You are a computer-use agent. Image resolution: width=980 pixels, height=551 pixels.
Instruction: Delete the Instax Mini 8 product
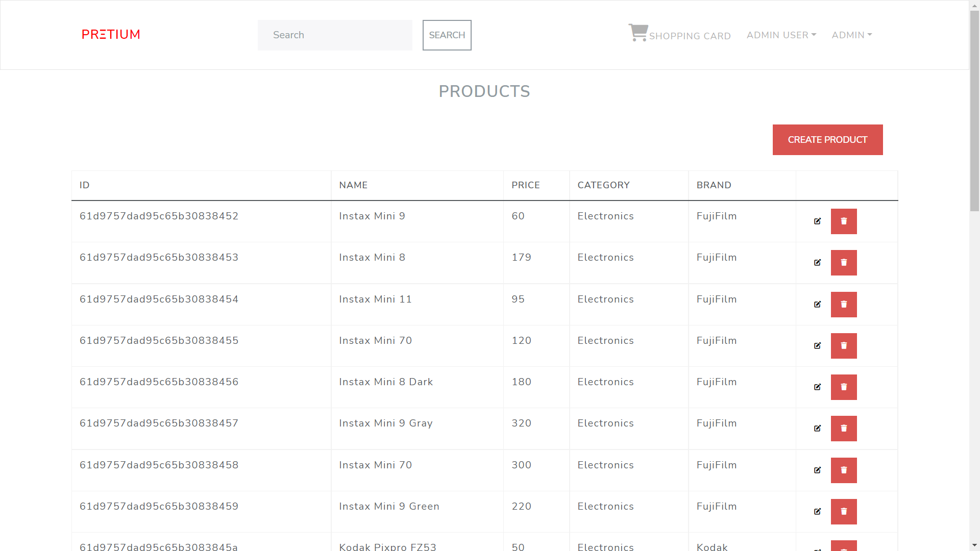[844, 263]
